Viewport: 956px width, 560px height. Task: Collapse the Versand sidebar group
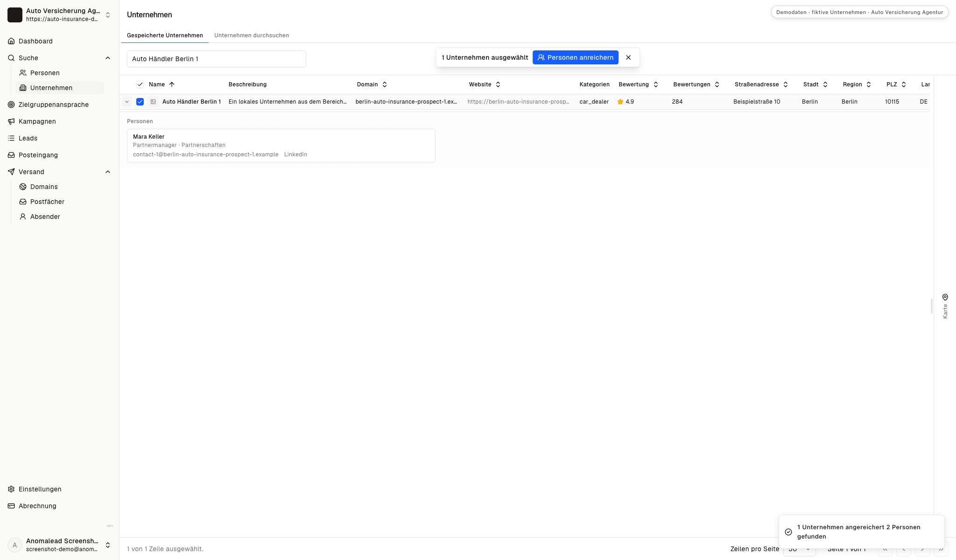[x=108, y=172]
